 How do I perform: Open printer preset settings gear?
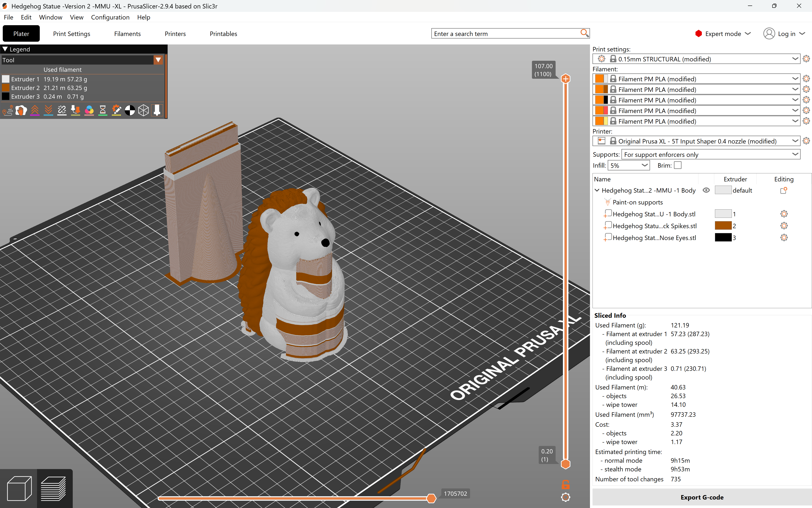(806, 141)
